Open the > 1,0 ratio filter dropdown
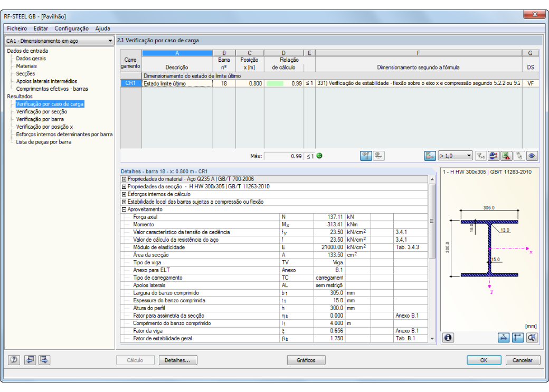The image size is (549, 392). [455, 156]
